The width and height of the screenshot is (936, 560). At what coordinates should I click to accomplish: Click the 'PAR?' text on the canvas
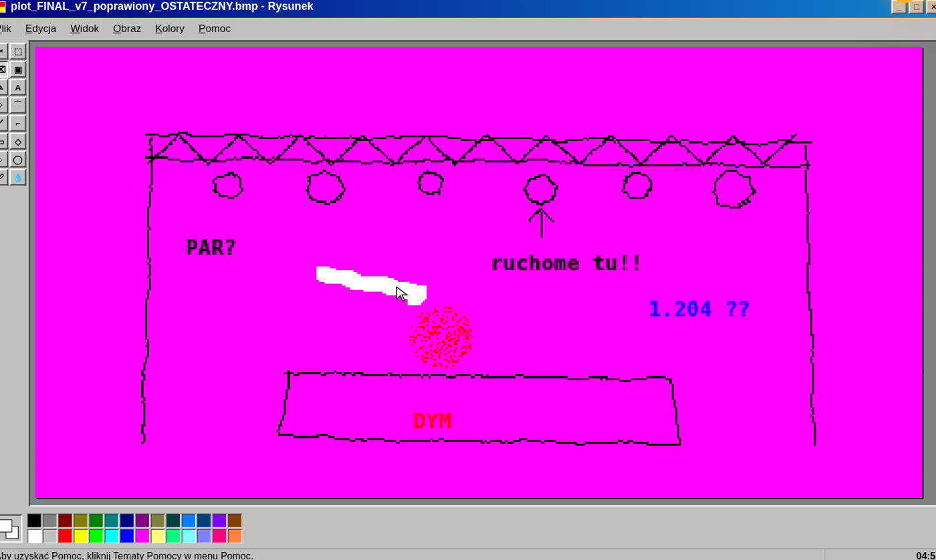pos(211,247)
